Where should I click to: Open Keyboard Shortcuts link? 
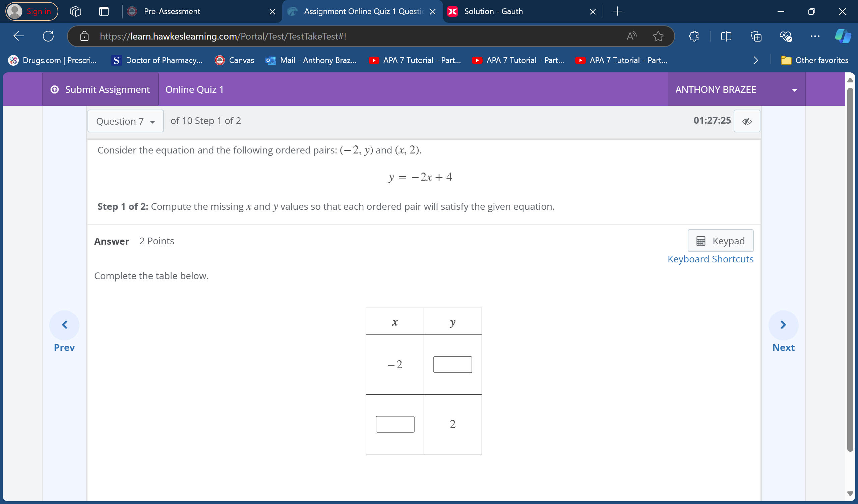710,259
